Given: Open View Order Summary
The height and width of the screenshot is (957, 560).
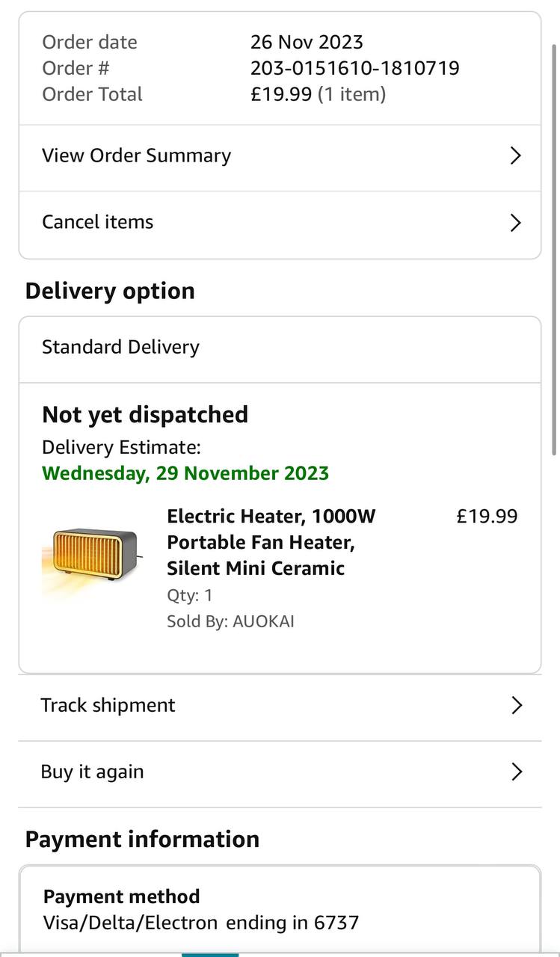Looking at the screenshot, I should (x=137, y=156).
